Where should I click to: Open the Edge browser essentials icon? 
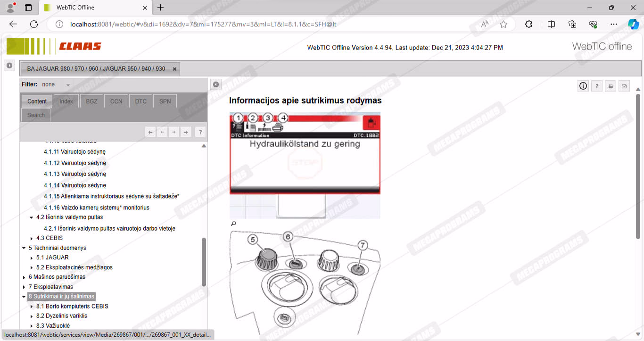pos(593,24)
